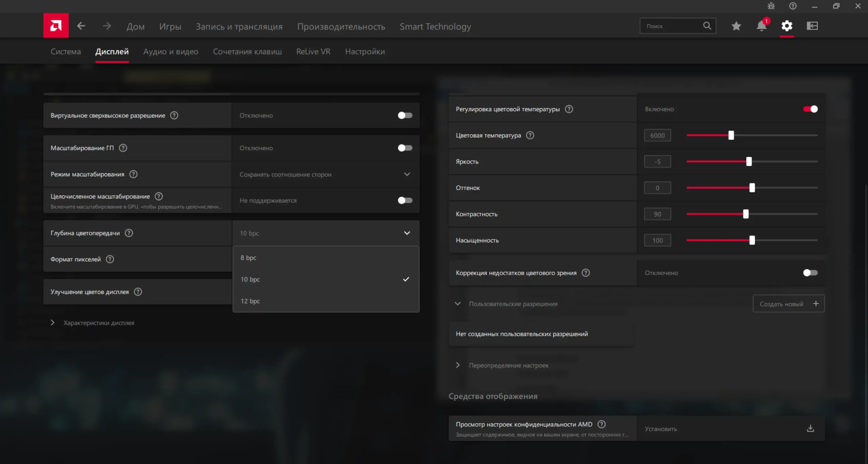Click the settings gear icon
This screenshot has height=464, width=868.
pyautogui.click(x=787, y=26)
